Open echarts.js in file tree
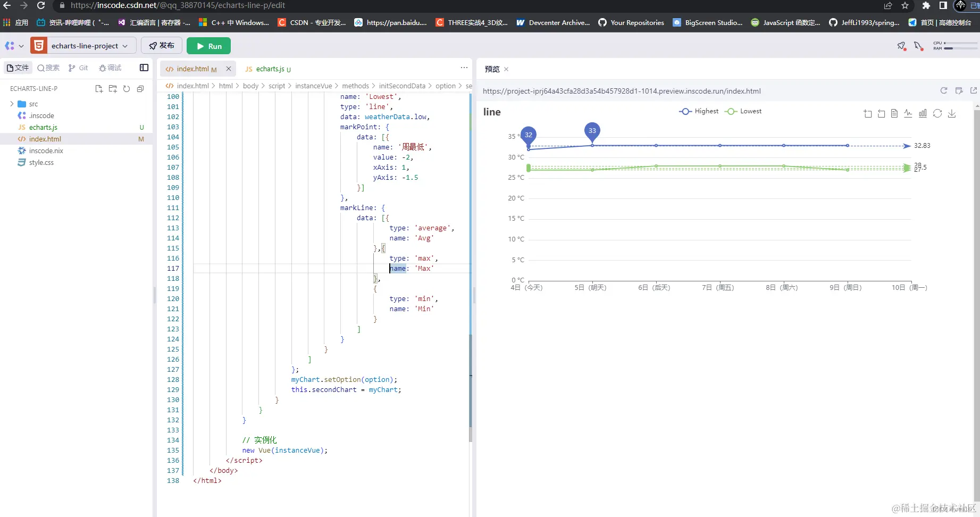Screen dimensions: 980x517 pos(43,127)
